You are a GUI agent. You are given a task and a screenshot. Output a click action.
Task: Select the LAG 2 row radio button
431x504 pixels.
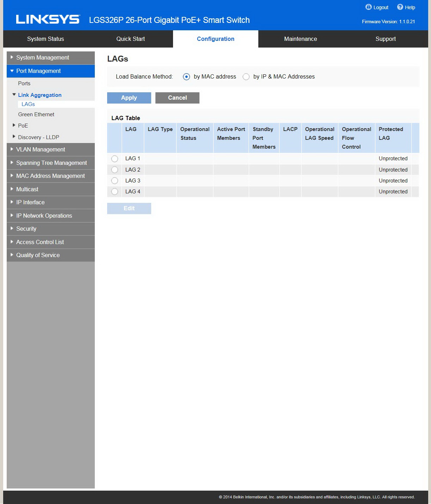115,170
